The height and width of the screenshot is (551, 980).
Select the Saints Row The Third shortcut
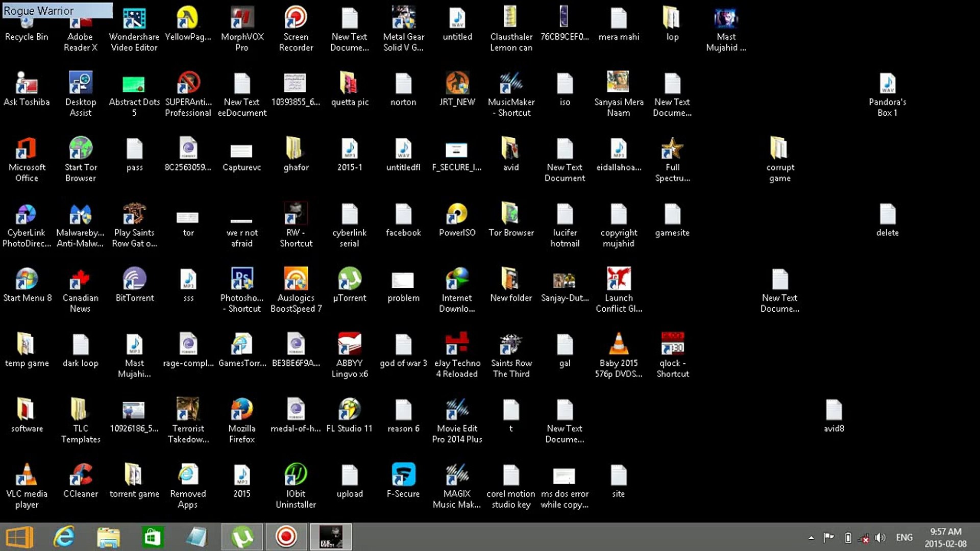(x=511, y=356)
